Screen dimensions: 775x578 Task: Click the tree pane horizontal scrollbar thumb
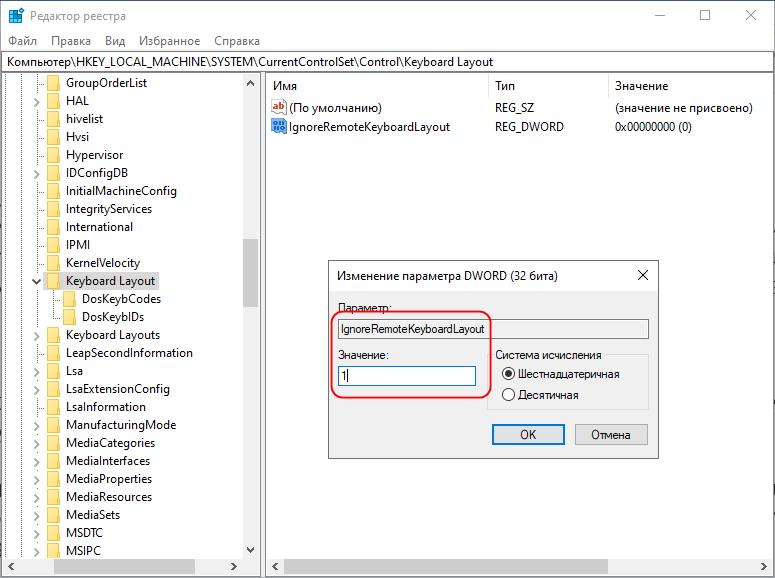point(124,566)
